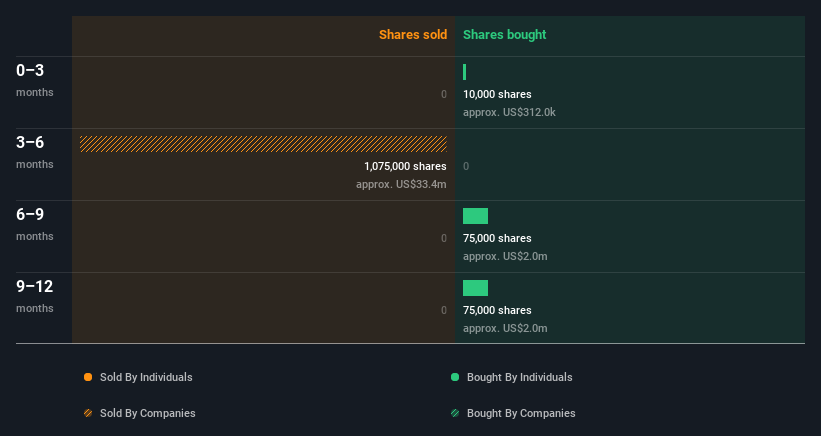
Task: Click the green 6–9 months bought bar
Action: [475, 216]
